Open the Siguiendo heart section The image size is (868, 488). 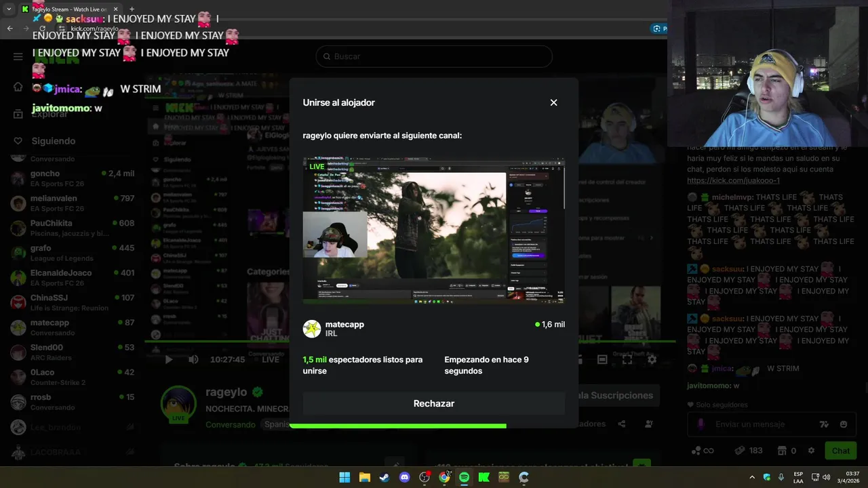(18, 141)
